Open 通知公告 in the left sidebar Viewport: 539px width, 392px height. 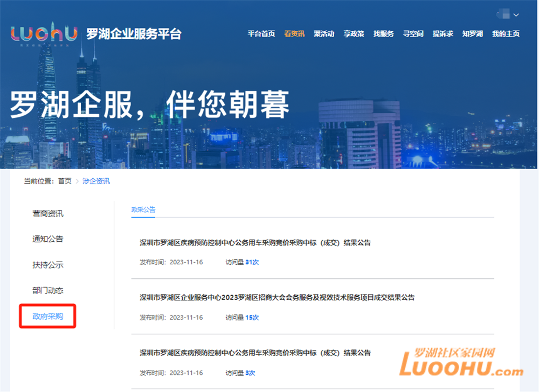tap(47, 239)
